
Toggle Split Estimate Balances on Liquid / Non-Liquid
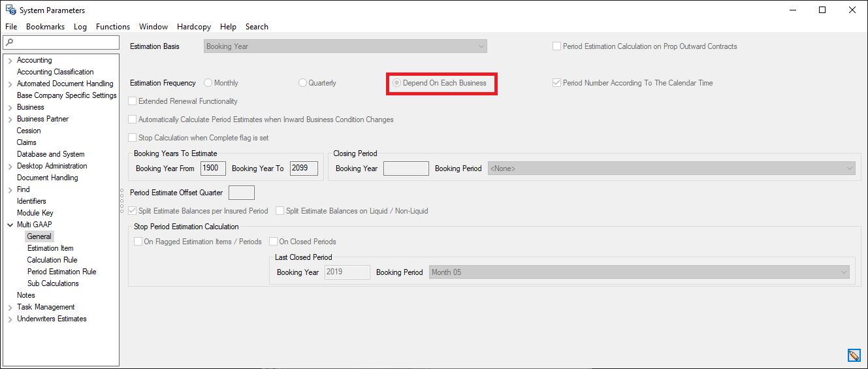pyautogui.click(x=280, y=211)
